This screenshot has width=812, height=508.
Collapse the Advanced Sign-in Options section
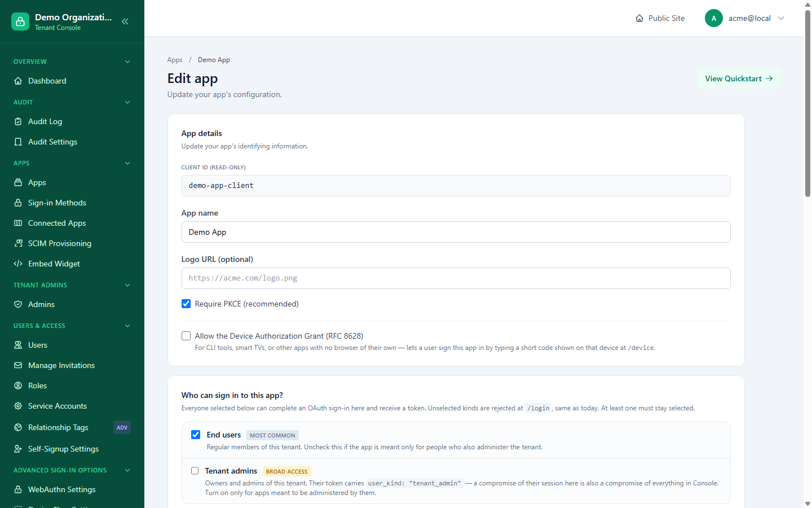pos(127,470)
